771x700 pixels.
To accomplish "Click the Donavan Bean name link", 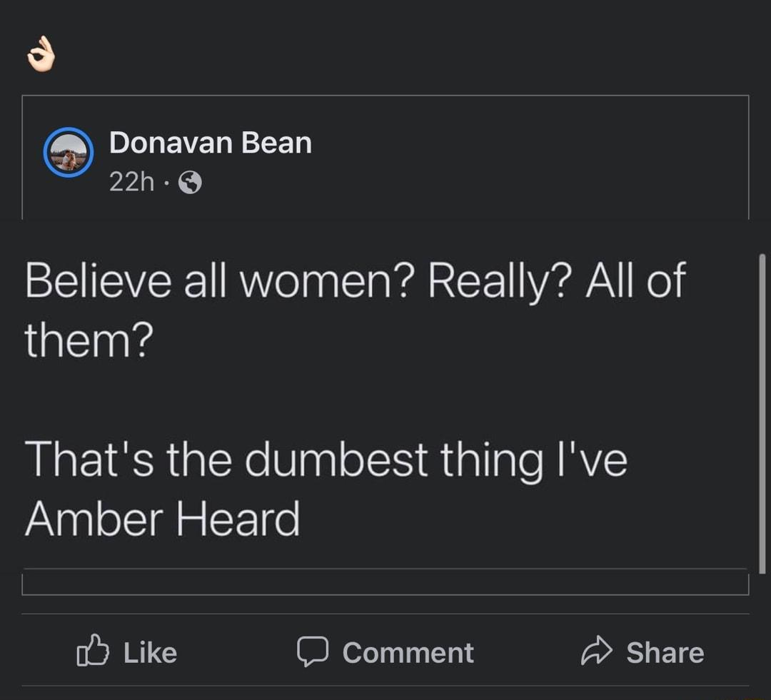I will (x=211, y=141).
